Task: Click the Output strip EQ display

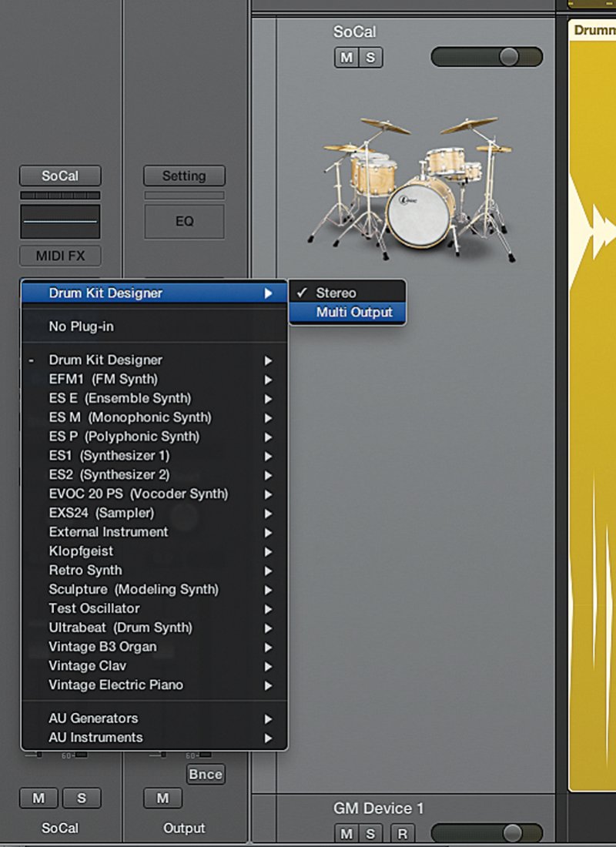Action: pos(184,221)
